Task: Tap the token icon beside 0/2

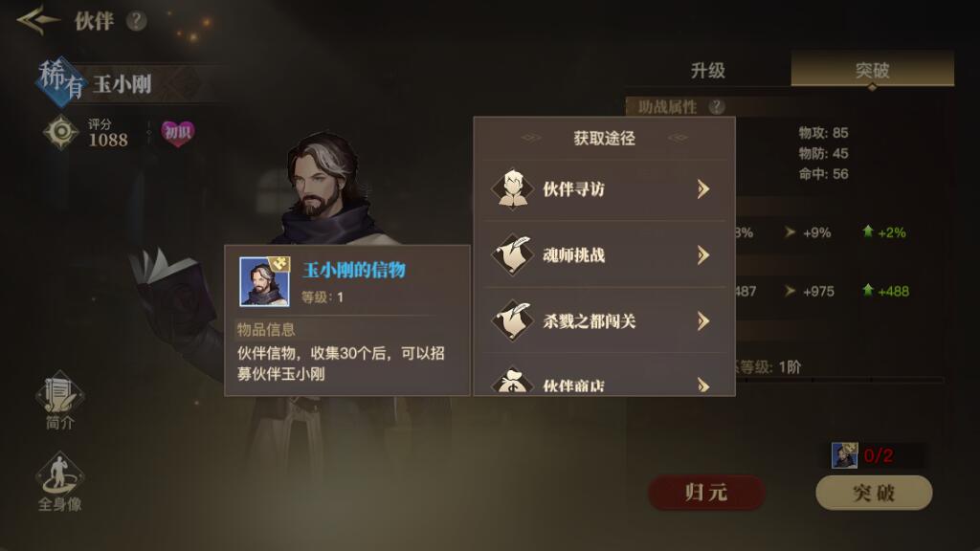Action: point(844,455)
